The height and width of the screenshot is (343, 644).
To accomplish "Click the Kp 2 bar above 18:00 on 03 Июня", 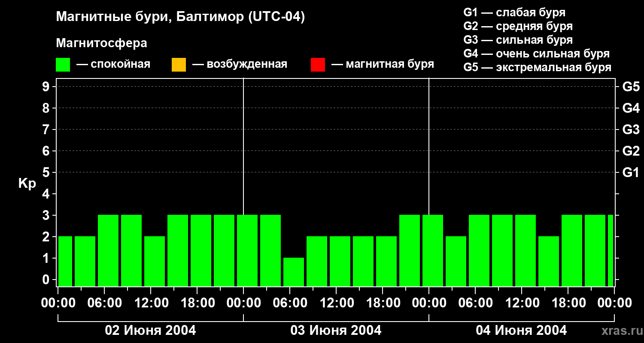I will pos(386,262).
